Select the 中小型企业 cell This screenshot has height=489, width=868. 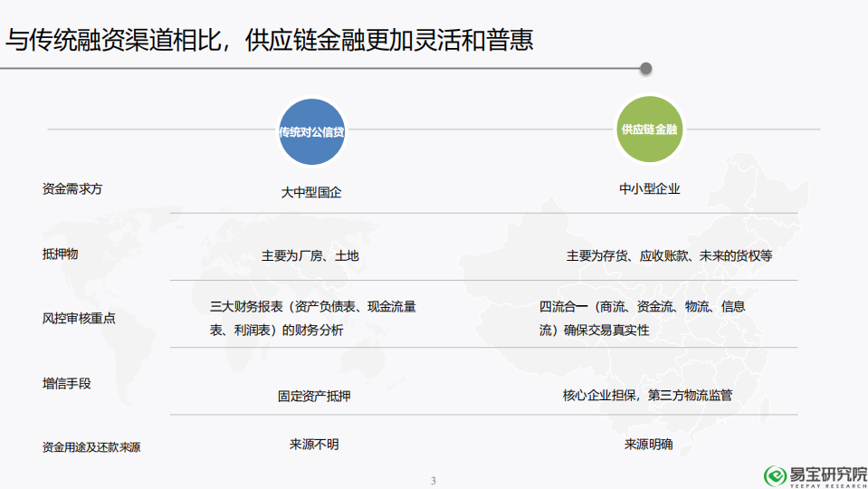[x=649, y=189]
